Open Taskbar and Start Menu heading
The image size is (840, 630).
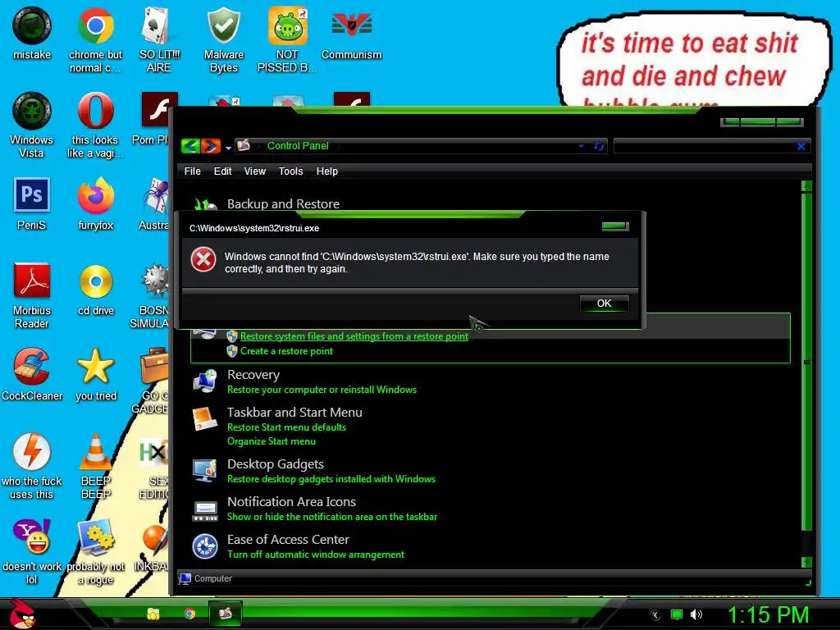point(294,412)
